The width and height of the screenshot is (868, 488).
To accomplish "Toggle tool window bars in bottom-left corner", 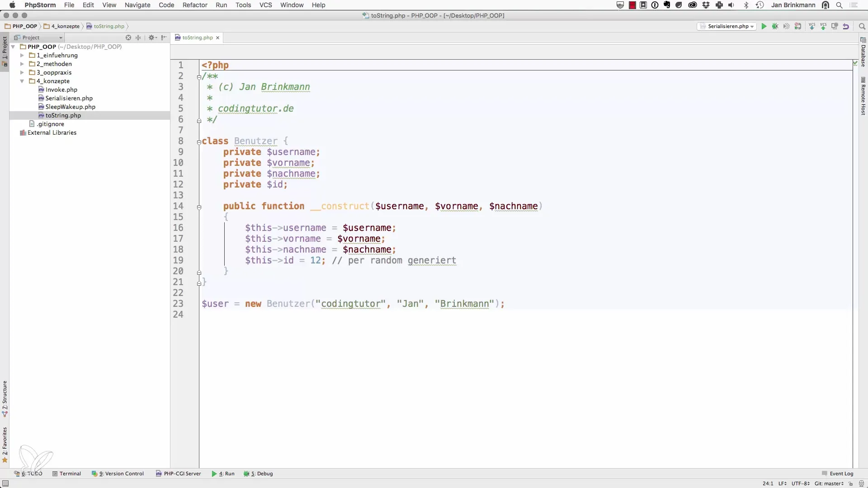I will coord(5,483).
